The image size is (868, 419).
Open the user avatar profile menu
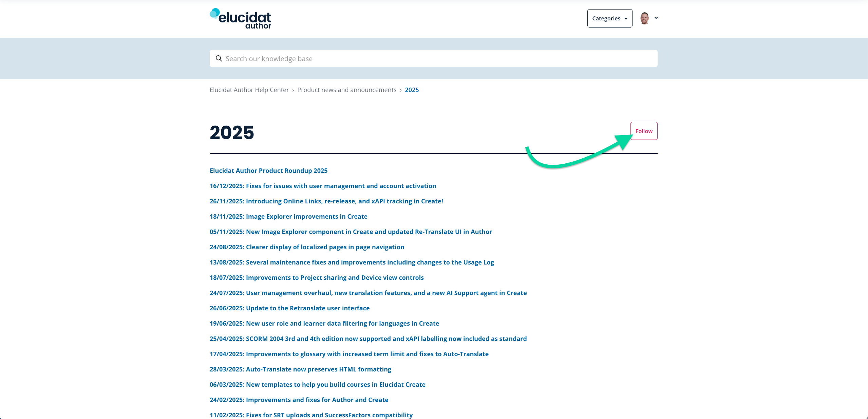click(x=645, y=18)
